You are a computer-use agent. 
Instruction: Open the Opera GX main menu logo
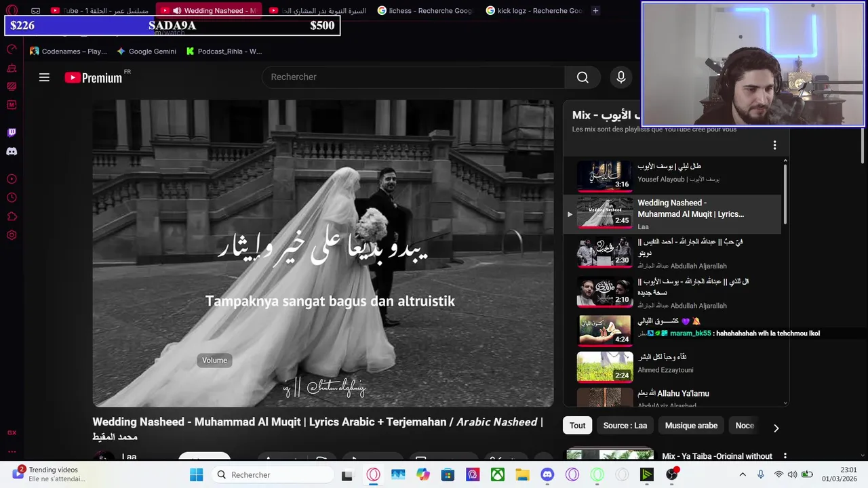click(x=12, y=10)
